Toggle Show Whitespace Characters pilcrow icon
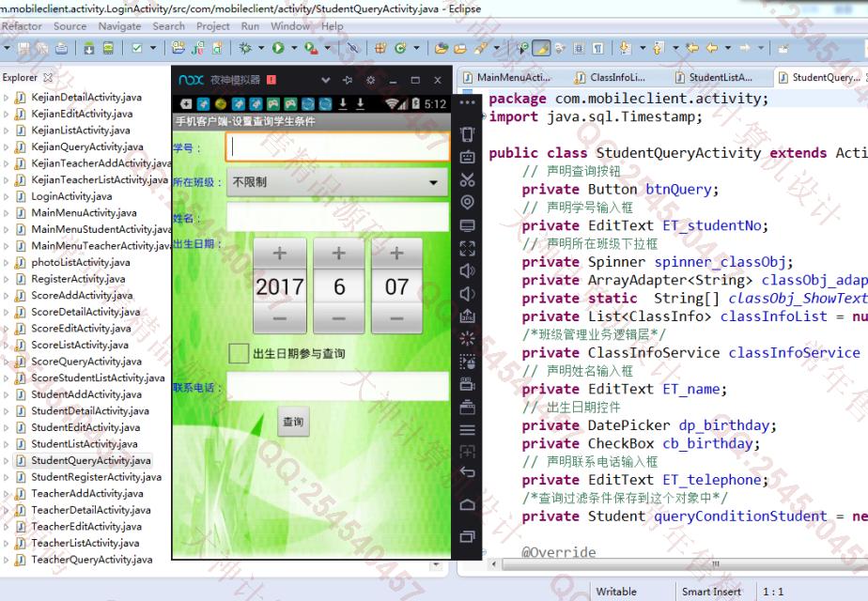Screen dimensions: 868x601 (x=598, y=49)
